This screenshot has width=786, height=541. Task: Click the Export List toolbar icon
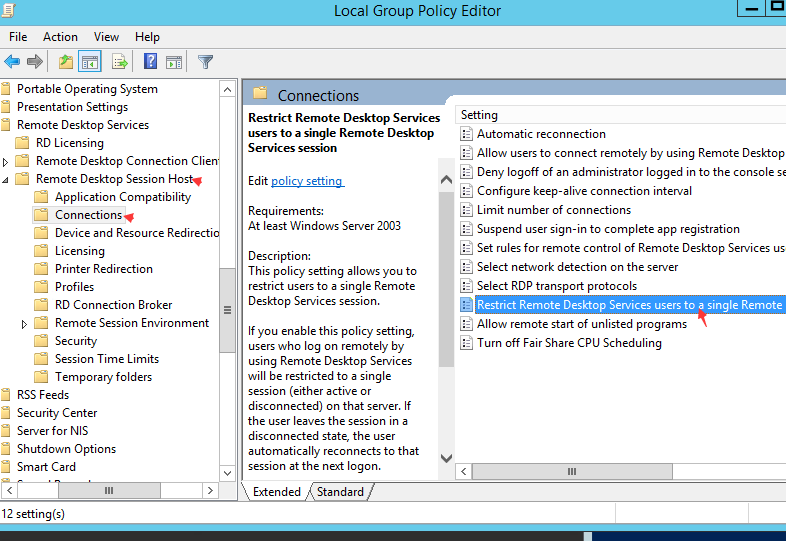point(120,62)
